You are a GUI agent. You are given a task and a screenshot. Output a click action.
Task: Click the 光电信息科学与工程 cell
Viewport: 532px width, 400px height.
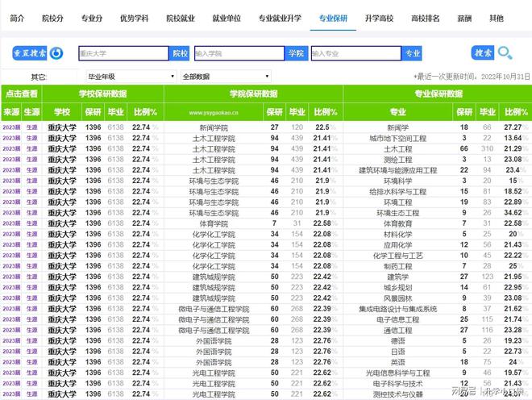coord(397,373)
